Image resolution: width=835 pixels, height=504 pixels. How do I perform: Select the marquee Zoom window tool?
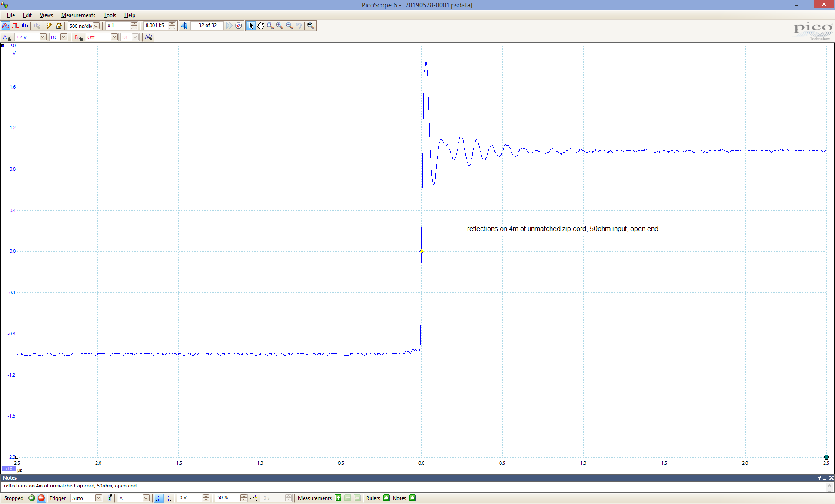(270, 26)
